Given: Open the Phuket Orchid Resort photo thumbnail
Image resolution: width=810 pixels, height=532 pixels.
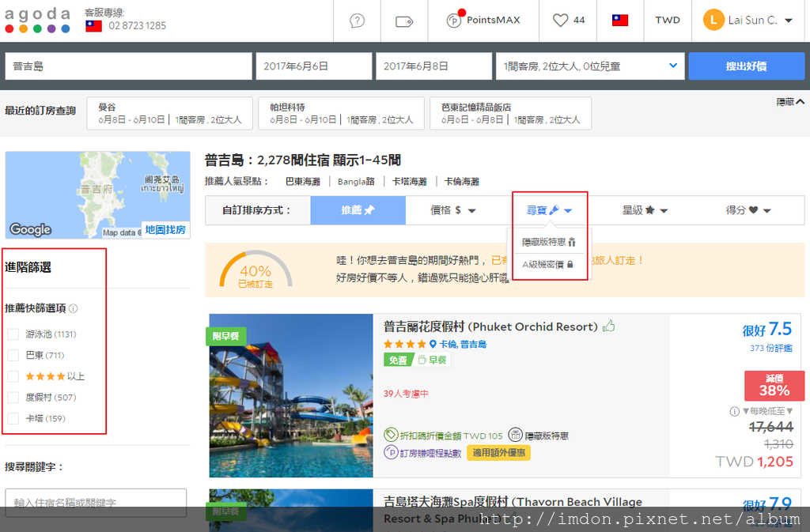Looking at the screenshot, I should (x=291, y=396).
